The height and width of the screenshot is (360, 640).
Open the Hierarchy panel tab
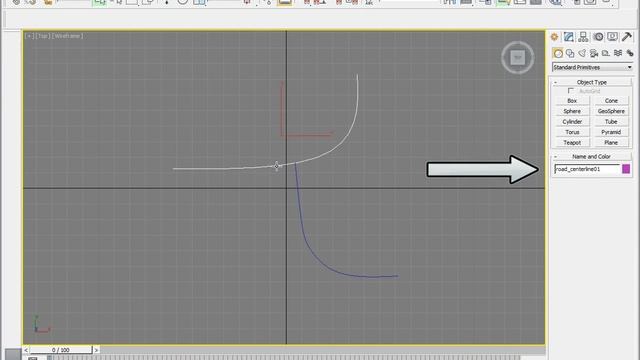point(583,37)
